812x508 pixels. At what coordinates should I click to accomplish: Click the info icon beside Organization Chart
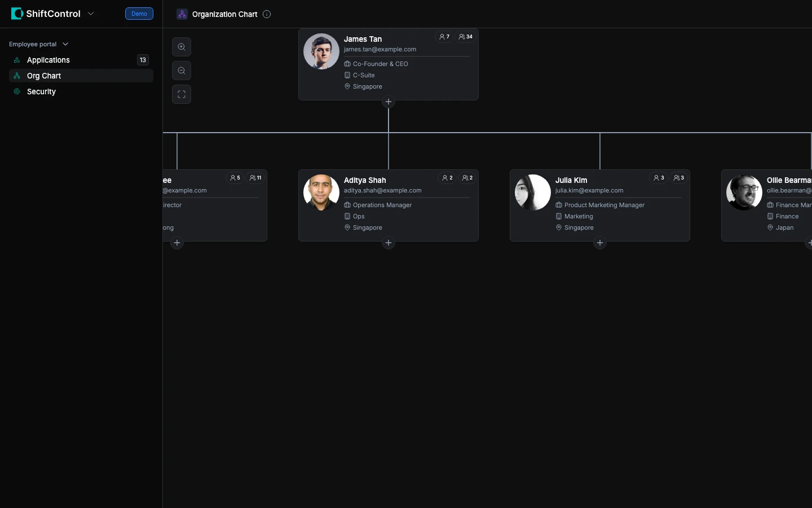(x=267, y=14)
